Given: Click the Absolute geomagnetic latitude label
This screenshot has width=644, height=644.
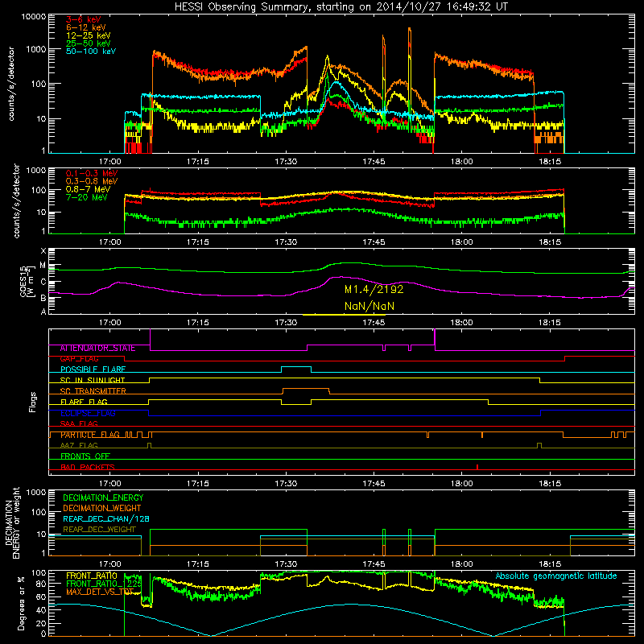Looking at the screenshot, I should tap(556, 576).
